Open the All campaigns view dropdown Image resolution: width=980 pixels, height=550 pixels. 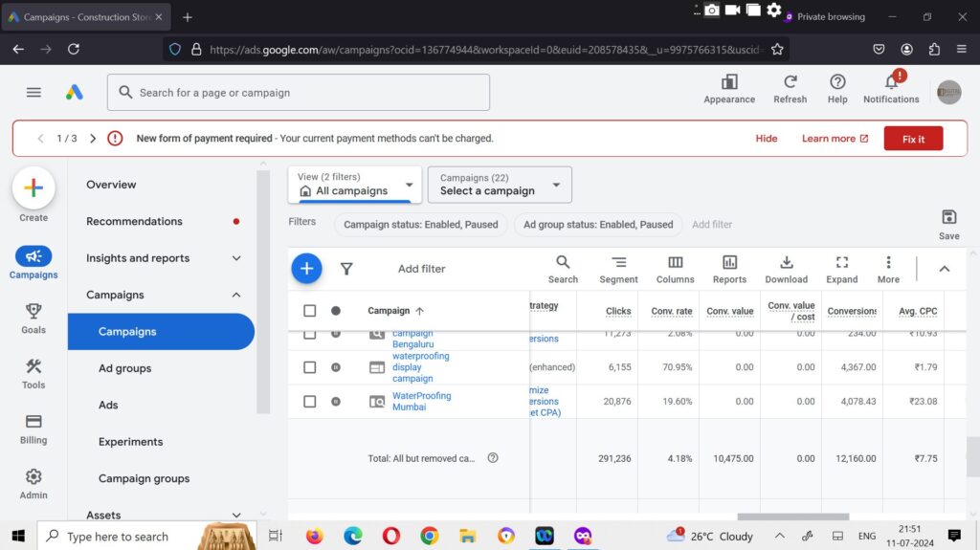[355, 185]
